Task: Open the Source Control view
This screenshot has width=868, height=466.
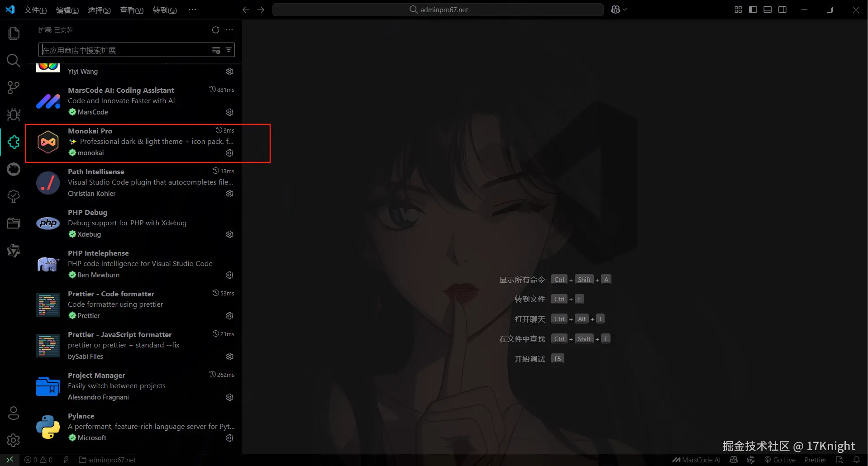Action: pos(14,88)
